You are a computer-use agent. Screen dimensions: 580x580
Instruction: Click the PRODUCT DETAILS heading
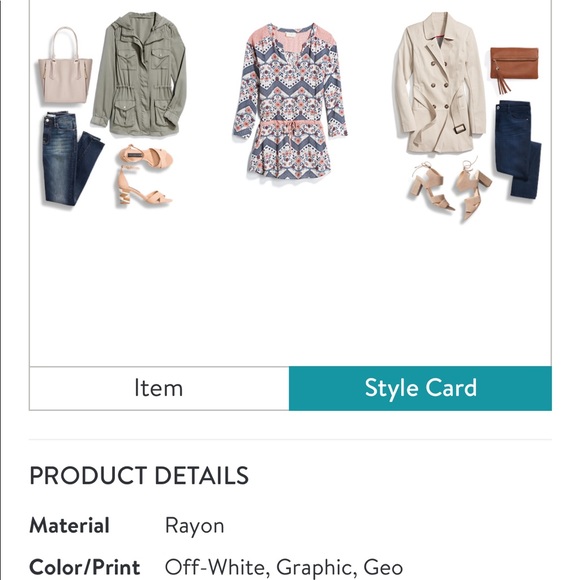[x=139, y=475]
